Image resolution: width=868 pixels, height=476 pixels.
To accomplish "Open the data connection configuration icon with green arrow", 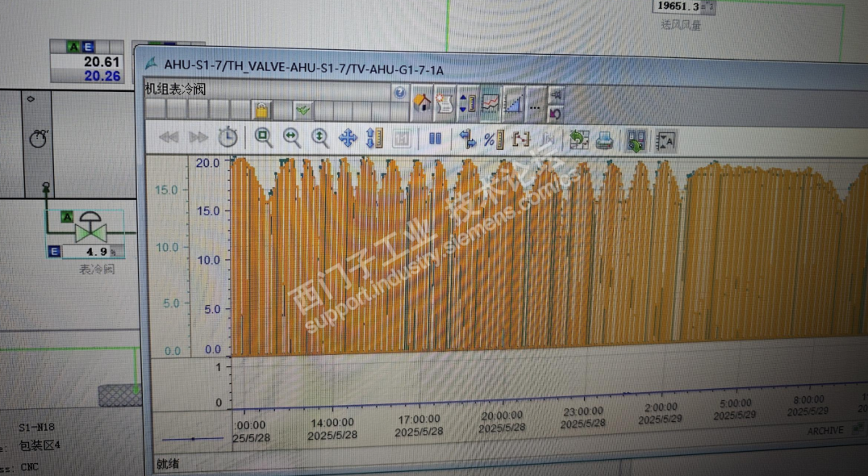I will point(578,140).
